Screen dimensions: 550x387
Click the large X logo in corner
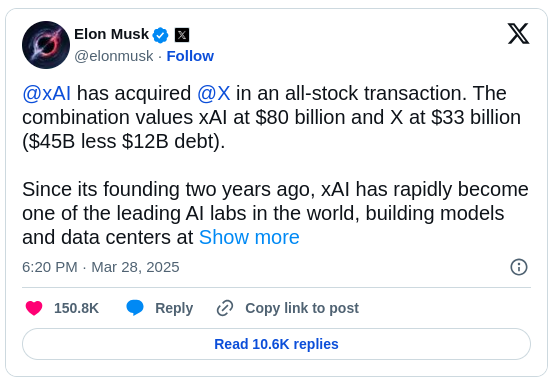(x=518, y=34)
